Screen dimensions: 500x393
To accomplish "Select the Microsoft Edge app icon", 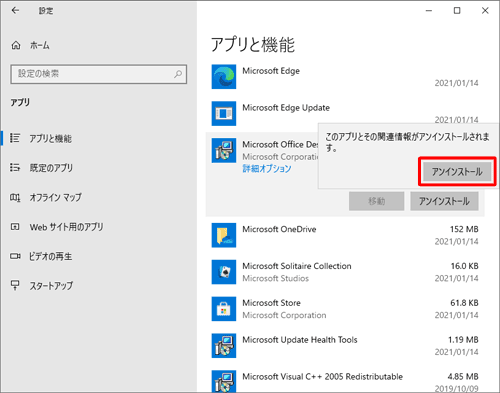I will (224, 77).
